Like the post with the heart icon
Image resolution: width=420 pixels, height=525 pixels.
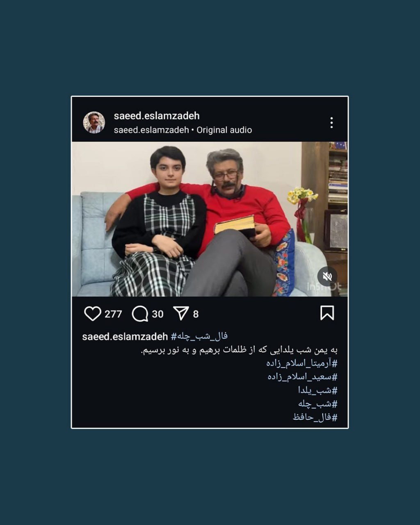pyautogui.click(x=92, y=314)
